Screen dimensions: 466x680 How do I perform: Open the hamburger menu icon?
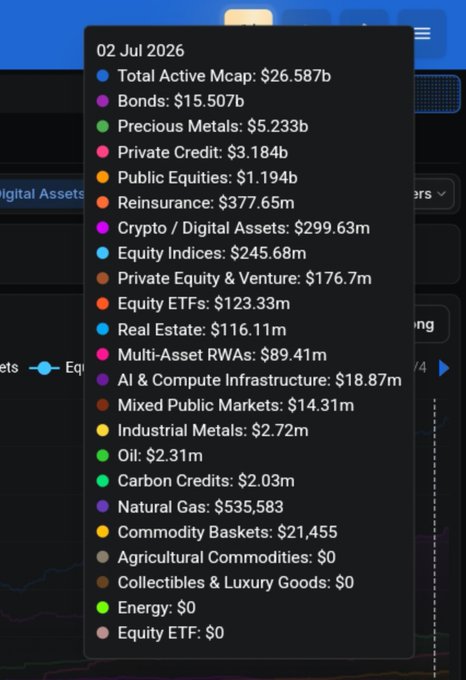click(422, 33)
